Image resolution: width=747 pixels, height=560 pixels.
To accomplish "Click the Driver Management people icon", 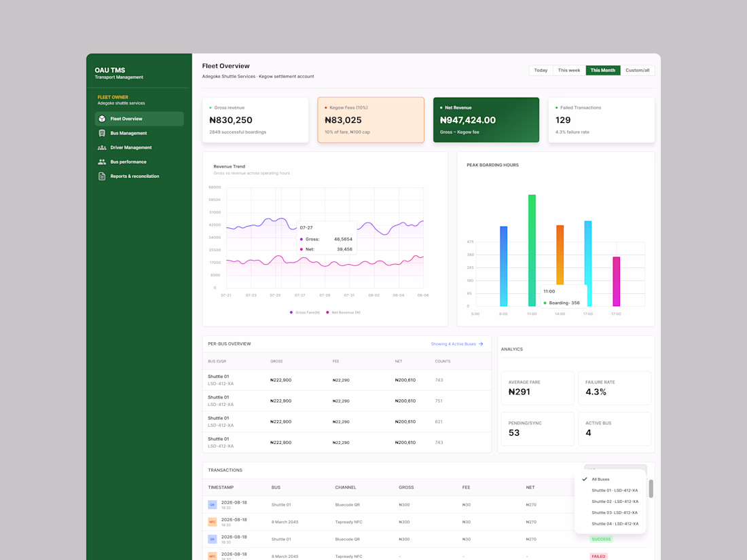I will tap(102, 147).
